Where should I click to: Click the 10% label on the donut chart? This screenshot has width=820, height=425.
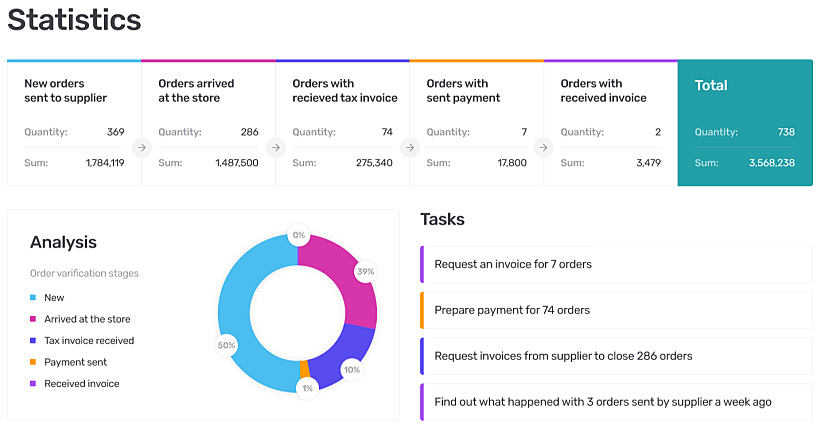point(351,369)
